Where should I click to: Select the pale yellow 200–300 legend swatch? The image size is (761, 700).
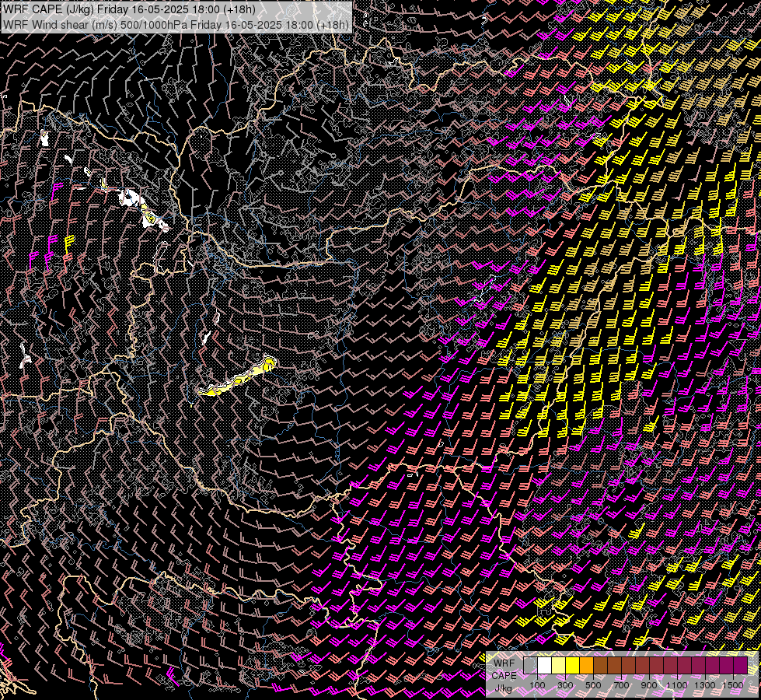pyautogui.click(x=559, y=666)
